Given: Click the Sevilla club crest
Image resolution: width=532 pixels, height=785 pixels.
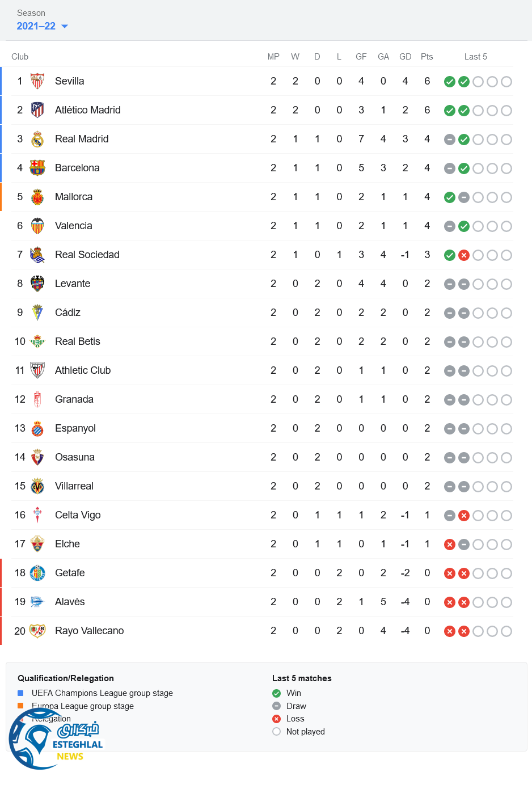Looking at the screenshot, I should (x=37, y=81).
